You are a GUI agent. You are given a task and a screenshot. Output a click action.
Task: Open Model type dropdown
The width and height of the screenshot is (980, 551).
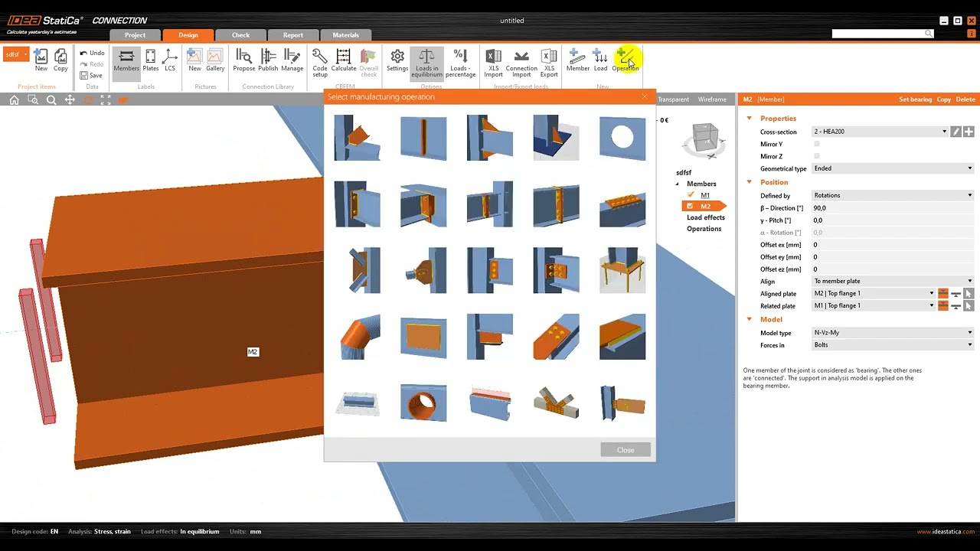click(x=893, y=333)
